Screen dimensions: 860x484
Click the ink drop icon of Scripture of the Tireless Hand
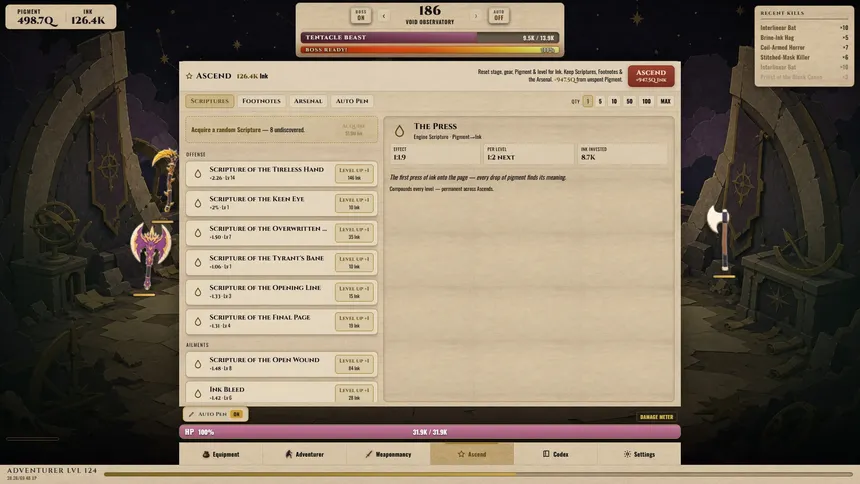click(198, 174)
